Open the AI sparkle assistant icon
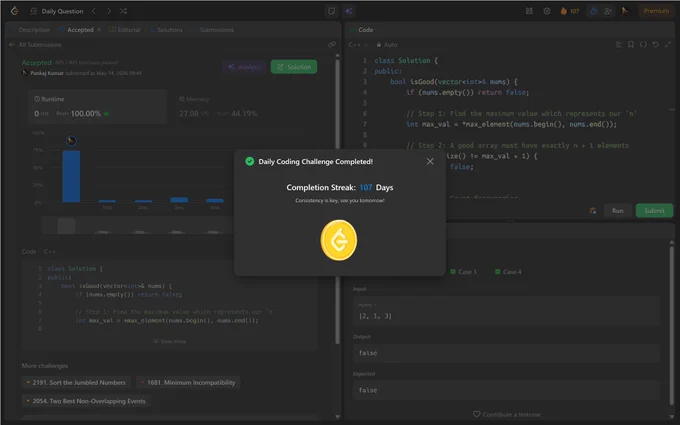This screenshot has height=425, width=680. [349, 11]
